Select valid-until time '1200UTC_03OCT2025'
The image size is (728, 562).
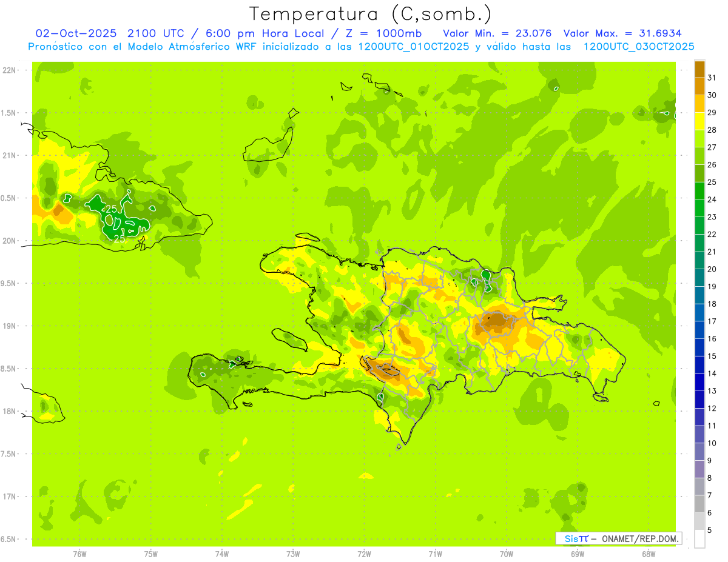[x=638, y=47]
